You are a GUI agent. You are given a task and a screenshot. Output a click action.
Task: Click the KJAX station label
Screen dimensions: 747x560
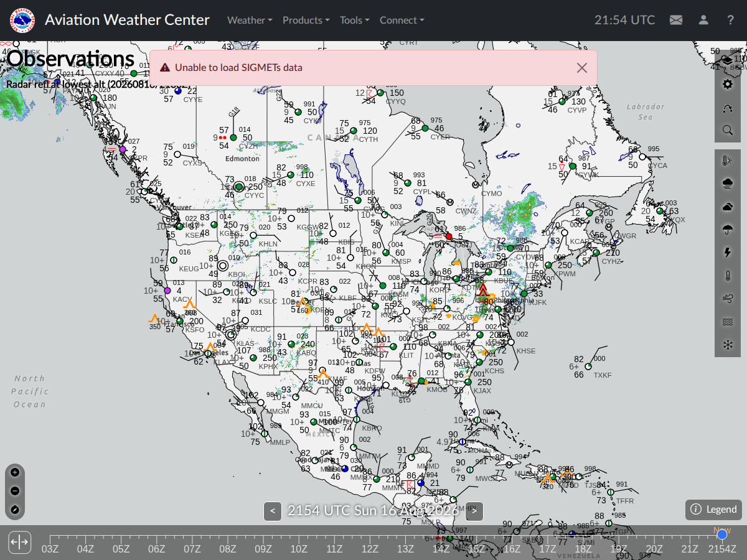coord(482,391)
